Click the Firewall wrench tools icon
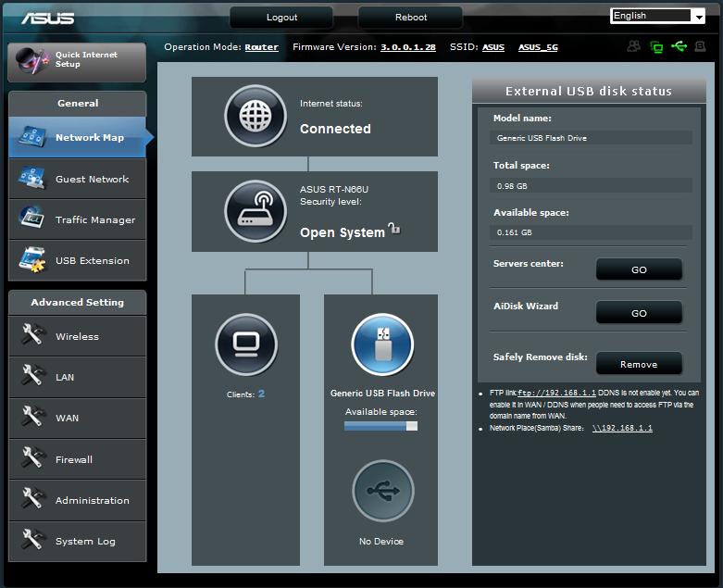This screenshot has height=588, width=723. coord(32,457)
